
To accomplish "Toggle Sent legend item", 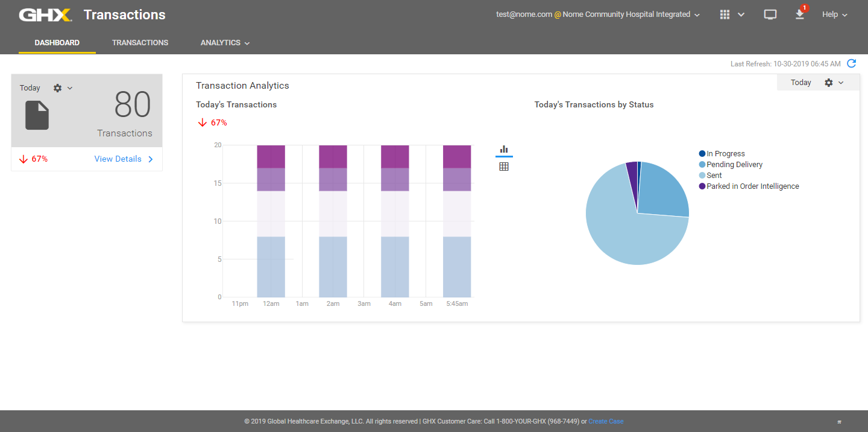I will tap(714, 176).
